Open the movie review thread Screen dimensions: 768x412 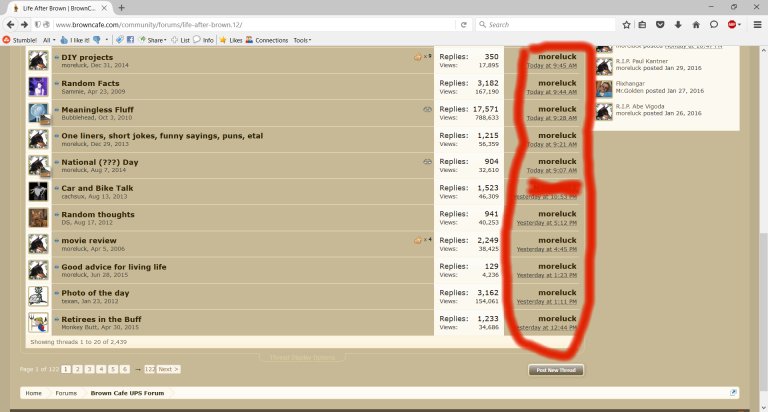pos(89,241)
